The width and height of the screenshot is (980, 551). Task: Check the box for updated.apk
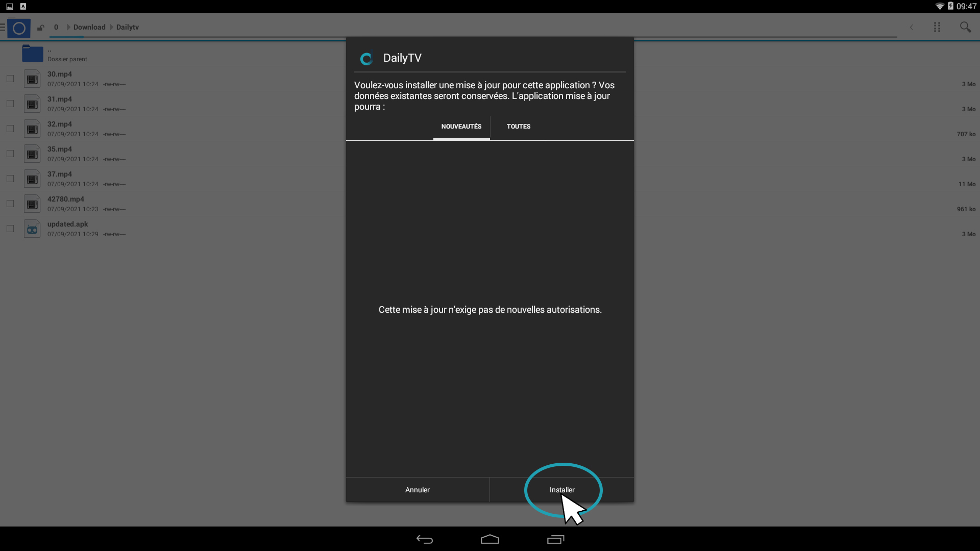[10, 229]
